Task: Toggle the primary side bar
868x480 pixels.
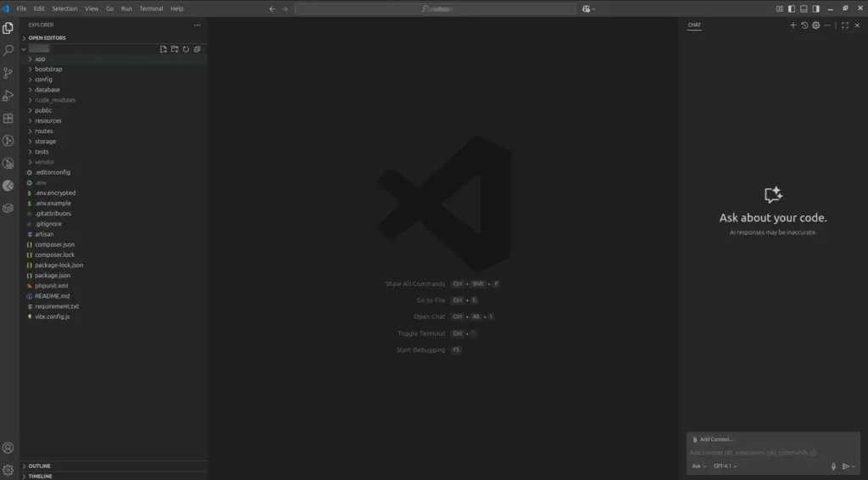Action: [x=792, y=8]
